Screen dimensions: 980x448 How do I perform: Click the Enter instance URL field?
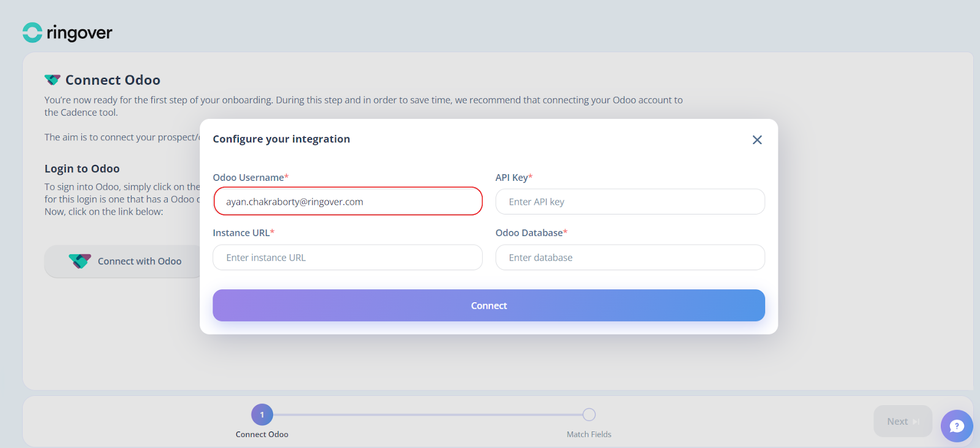click(x=347, y=257)
